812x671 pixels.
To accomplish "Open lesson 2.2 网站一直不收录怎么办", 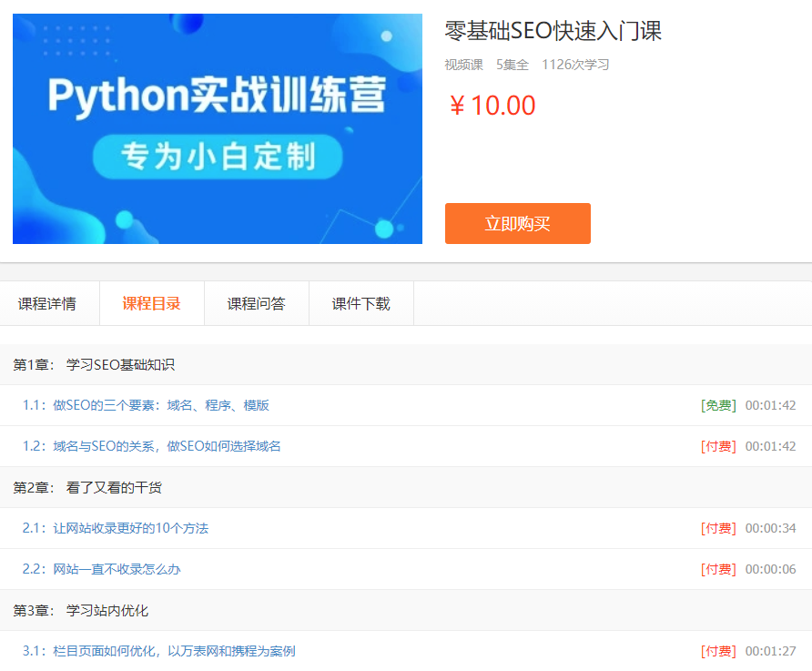I will [101, 569].
